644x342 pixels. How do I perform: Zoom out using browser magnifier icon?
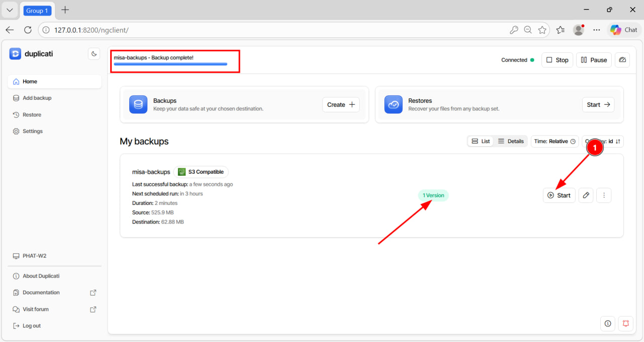tap(528, 30)
